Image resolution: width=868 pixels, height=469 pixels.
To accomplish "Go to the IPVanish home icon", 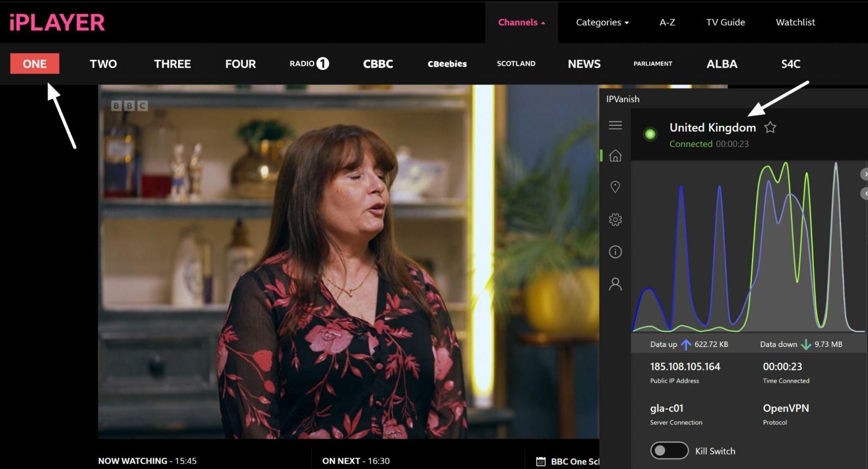I will [x=615, y=156].
